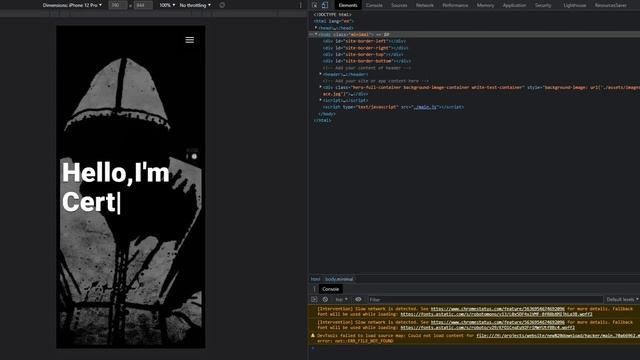The height and width of the screenshot is (360, 640).
Task: Open the hamburger menu on the mobile page
Action: point(189,40)
